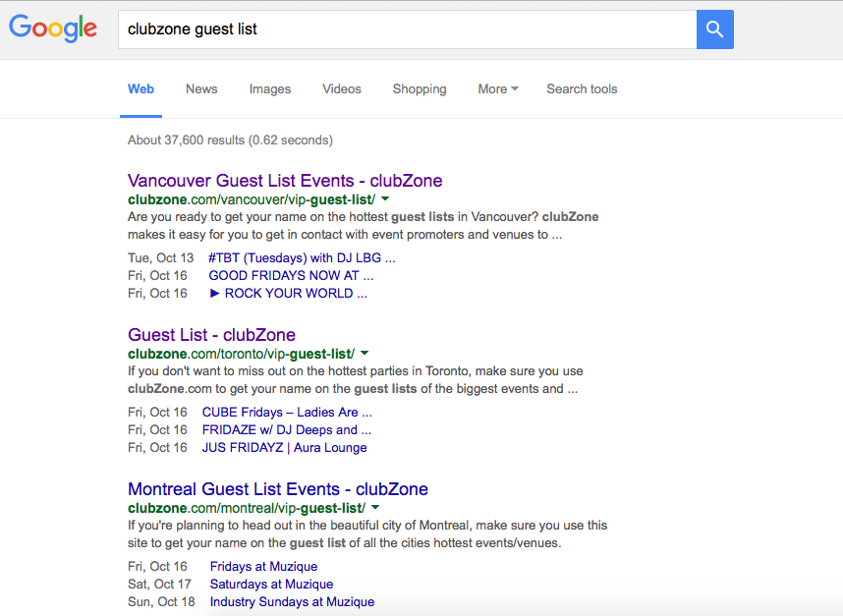The height and width of the screenshot is (616, 843).
Task: Open 'GOOD FRIDAYS NOW AT' event link
Action: pos(291,276)
